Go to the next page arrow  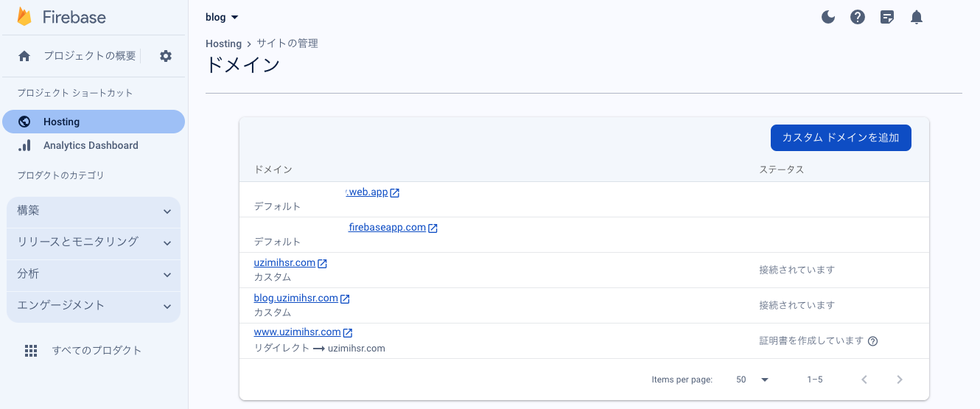click(900, 380)
